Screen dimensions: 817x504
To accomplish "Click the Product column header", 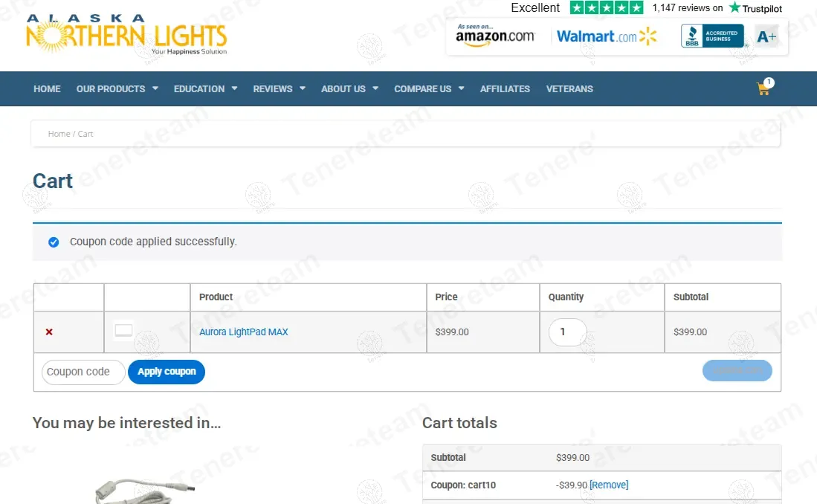I will (x=216, y=297).
